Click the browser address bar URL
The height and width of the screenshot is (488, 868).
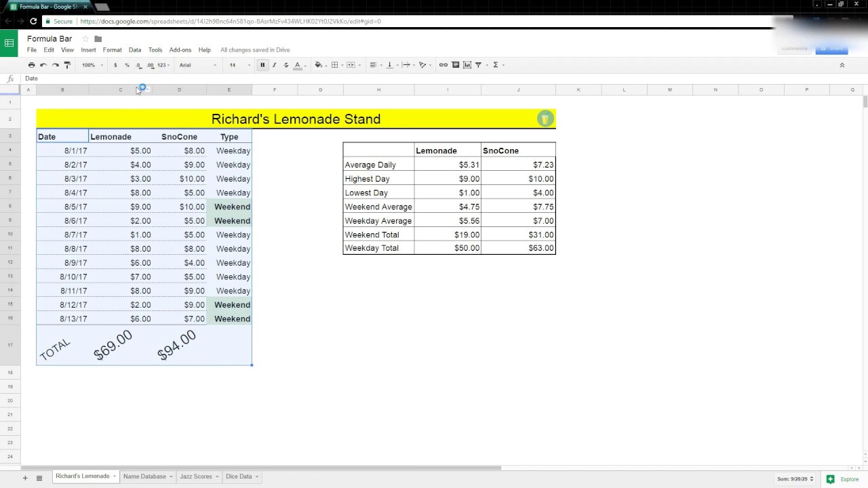231,22
